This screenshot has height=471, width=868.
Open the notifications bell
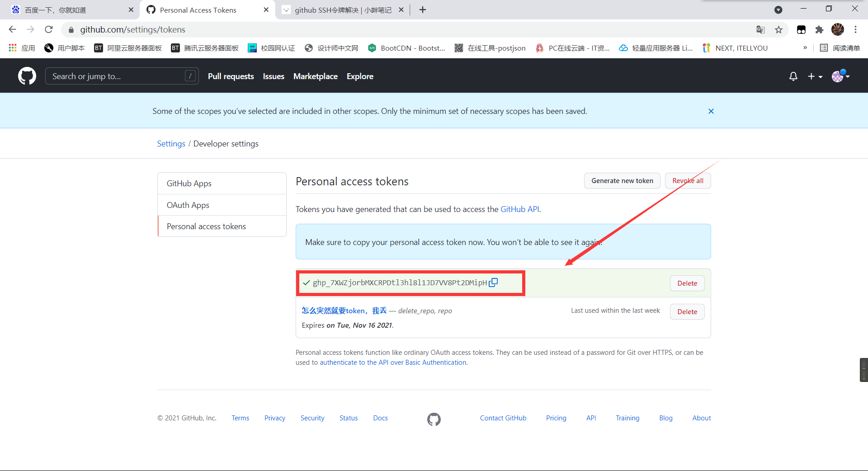793,76
